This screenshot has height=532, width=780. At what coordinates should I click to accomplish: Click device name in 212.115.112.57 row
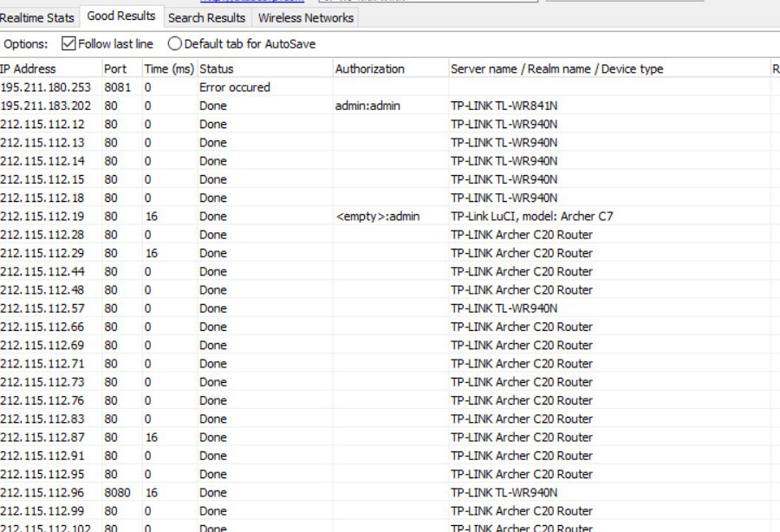[x=504, y=308]
